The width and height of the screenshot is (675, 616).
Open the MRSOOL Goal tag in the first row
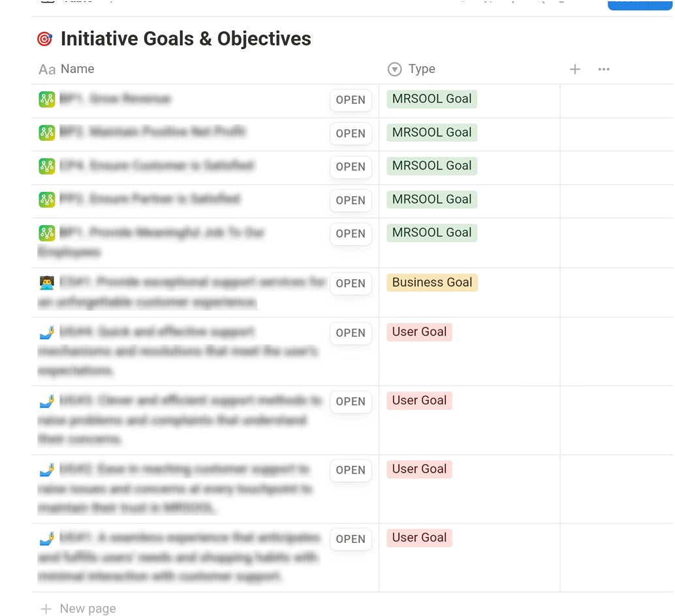432,99
